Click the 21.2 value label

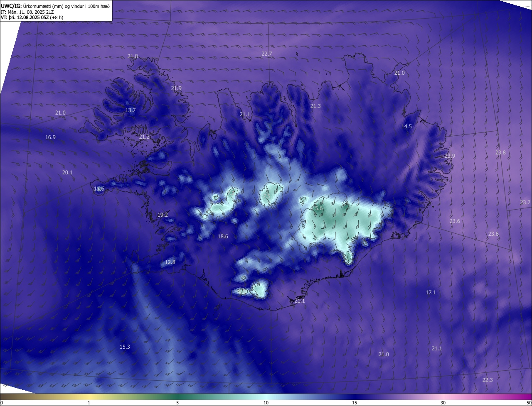coord(144,137)
